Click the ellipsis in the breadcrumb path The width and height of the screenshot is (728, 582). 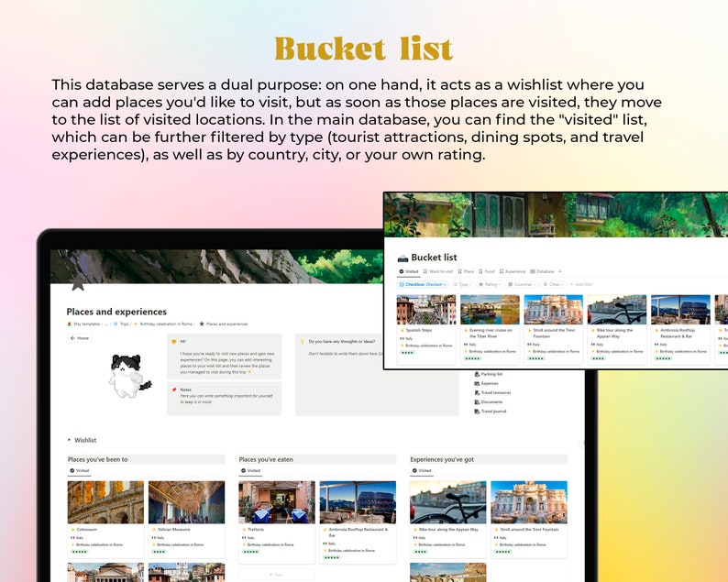click(105, 324)
